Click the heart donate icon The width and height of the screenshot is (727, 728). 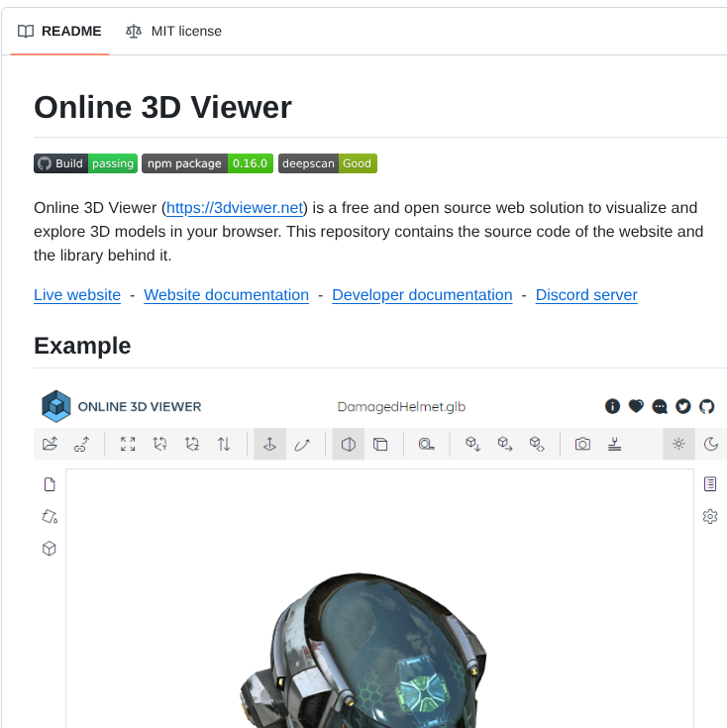(x=636, y=406)
